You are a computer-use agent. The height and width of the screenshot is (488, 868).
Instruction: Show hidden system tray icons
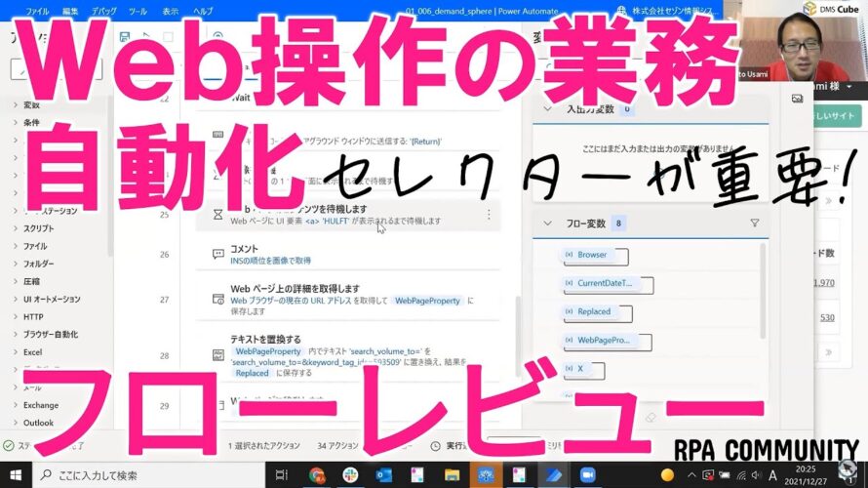691,475
